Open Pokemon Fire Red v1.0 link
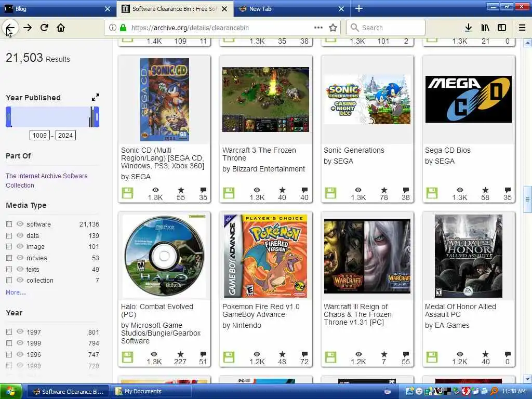The image size is (532, 399). (x=261, y=311)
